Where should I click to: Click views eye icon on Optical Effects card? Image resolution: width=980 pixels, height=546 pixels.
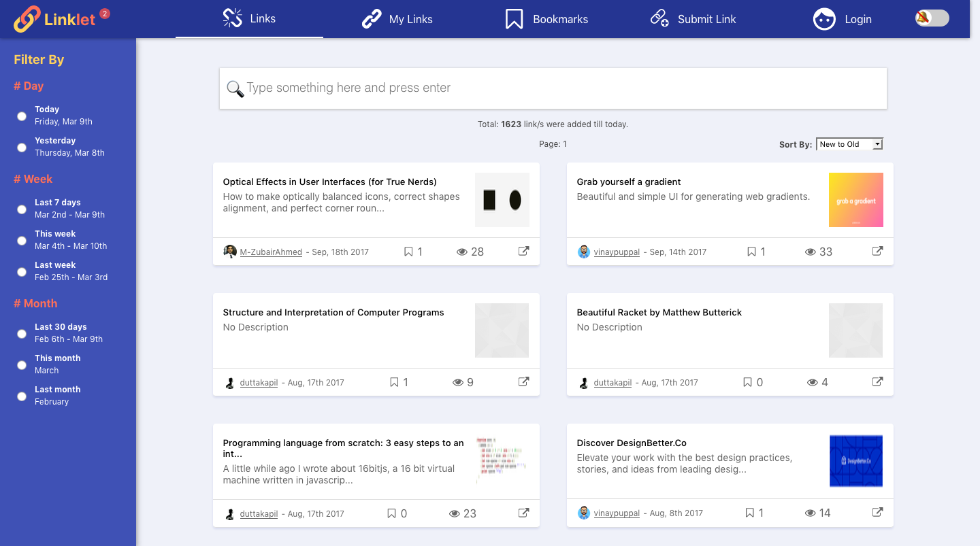[x=462, y=252]
